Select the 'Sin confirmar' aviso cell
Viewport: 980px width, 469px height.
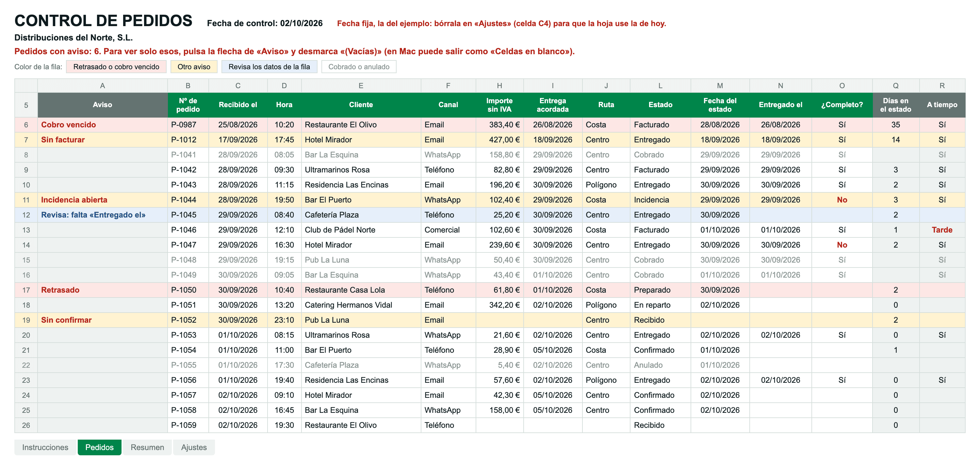pyautogui.click(x=102, y=320)
